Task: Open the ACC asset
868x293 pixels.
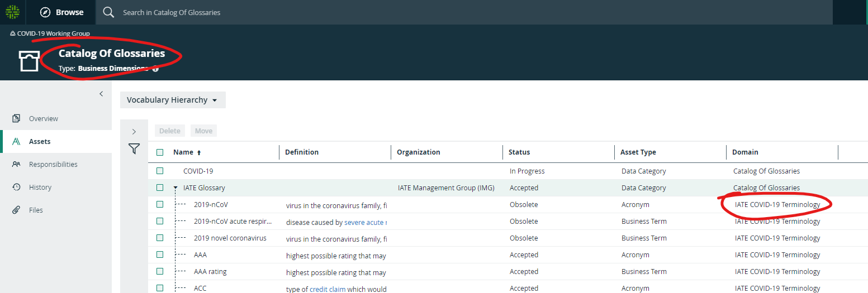Action: 200,288
